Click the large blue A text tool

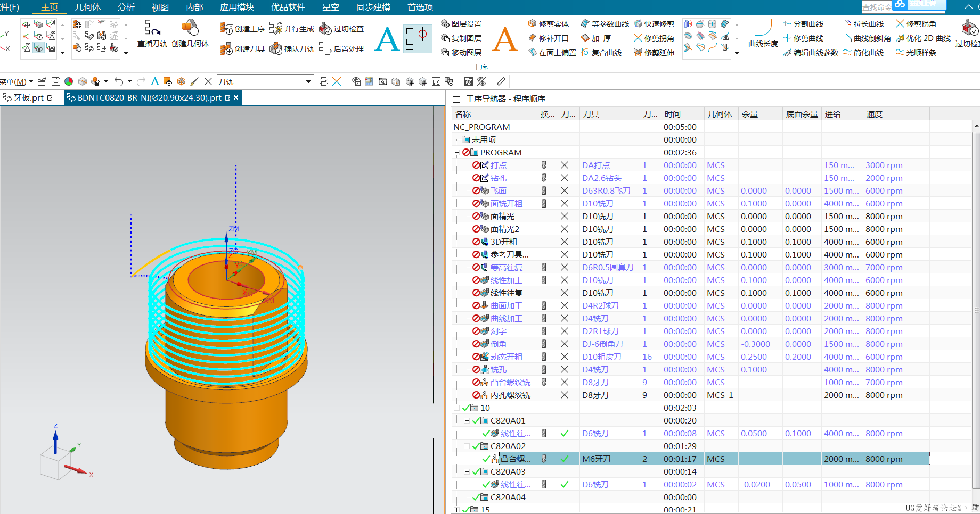pyautogui.click(x=387, y=39)
